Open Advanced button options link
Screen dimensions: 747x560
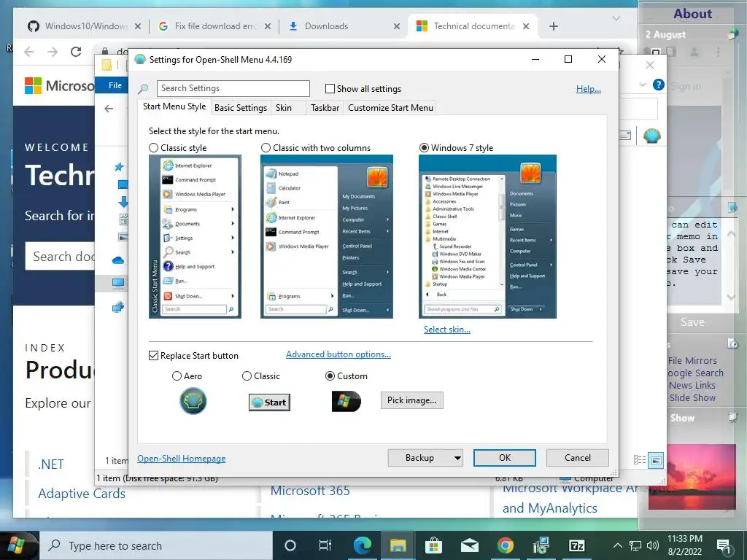338,354
